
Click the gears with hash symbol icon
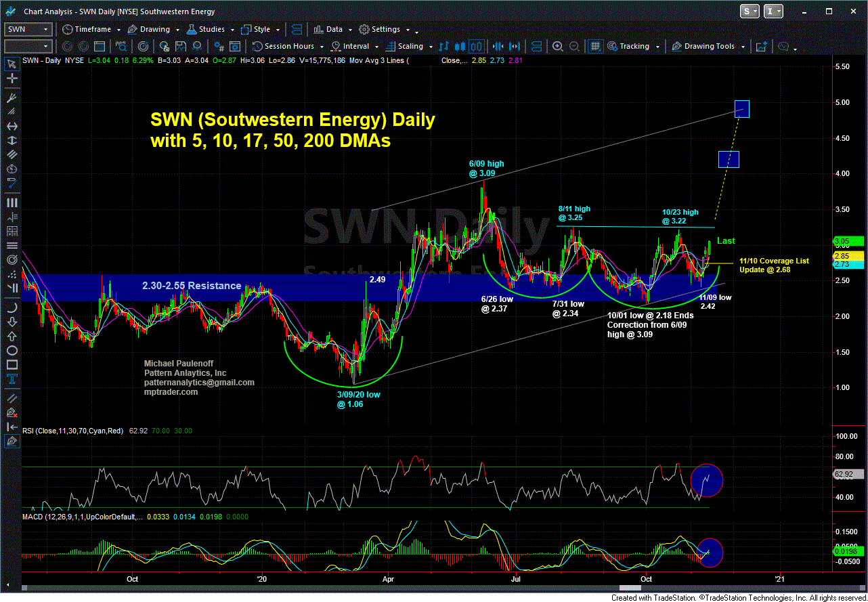click(x=220, y=46)
